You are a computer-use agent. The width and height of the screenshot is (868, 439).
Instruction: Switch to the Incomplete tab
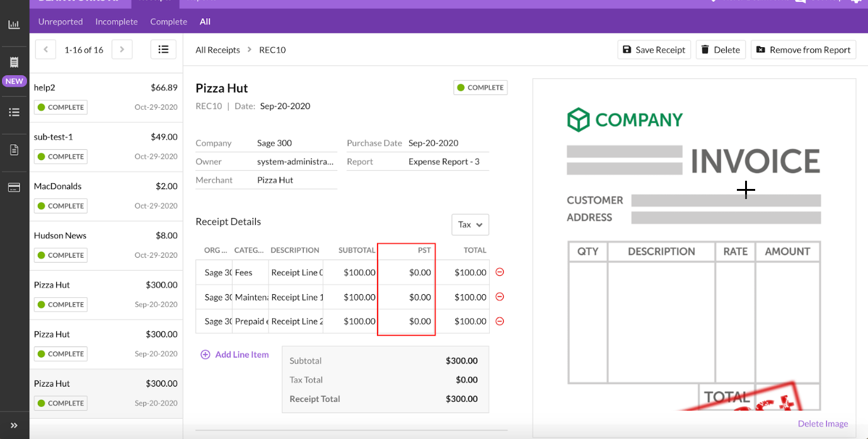pos(117,21)
